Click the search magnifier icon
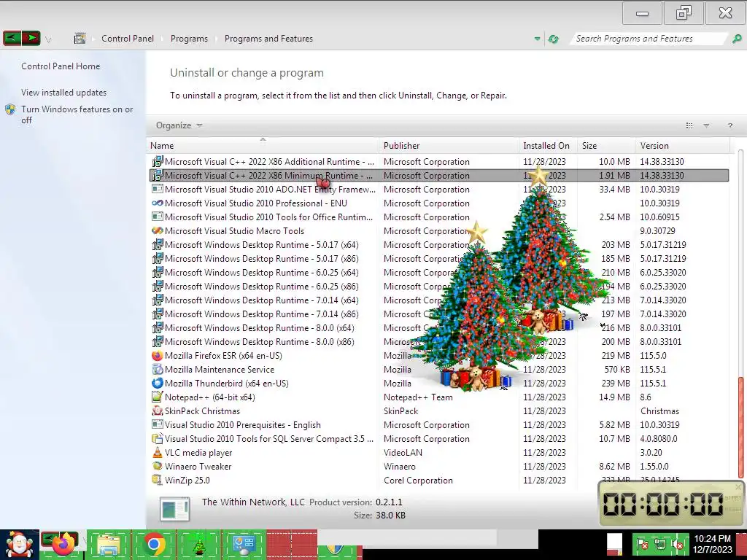This screenshot has height=560, width=747. tap(737, 39)
